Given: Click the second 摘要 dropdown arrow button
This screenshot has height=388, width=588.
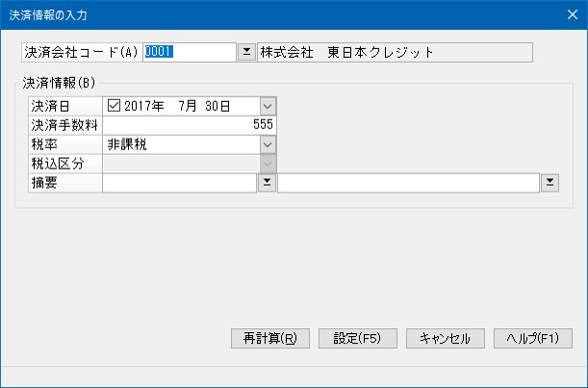Looking at the screenshot, I should pyautogui.click(x=550, y=182).
